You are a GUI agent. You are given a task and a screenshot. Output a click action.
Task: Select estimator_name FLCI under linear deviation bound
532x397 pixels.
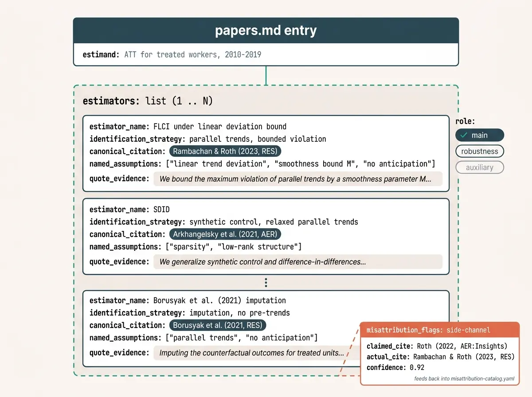pyautogui.click(x=188, y=127)
